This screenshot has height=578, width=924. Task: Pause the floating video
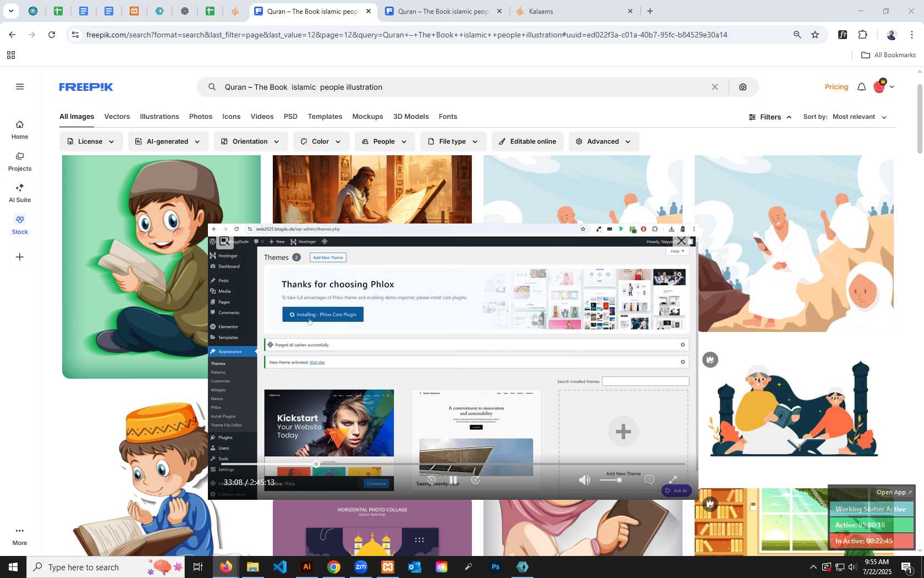pyautogui.click(x=453, y=480)
